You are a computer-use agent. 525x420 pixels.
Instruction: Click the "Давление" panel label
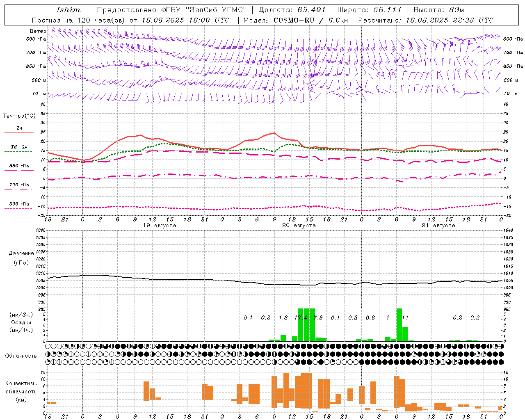tap(21, 253)
